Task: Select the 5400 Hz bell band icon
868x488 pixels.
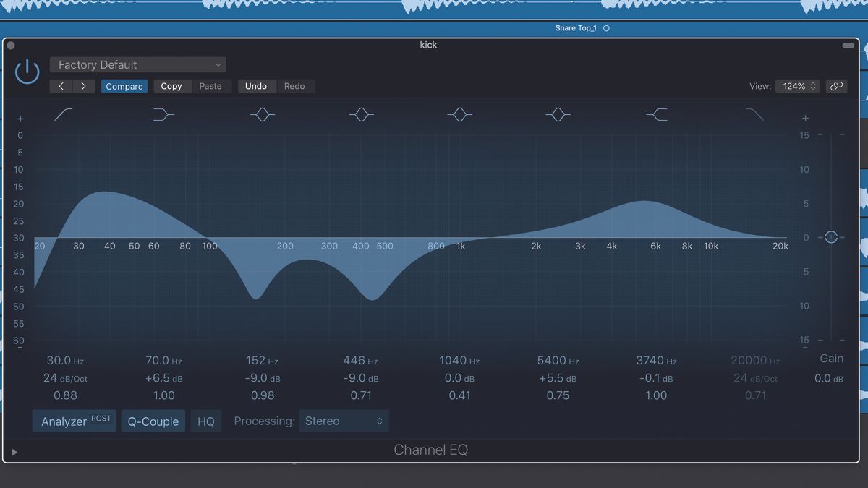Action: [x=558, y=114]
